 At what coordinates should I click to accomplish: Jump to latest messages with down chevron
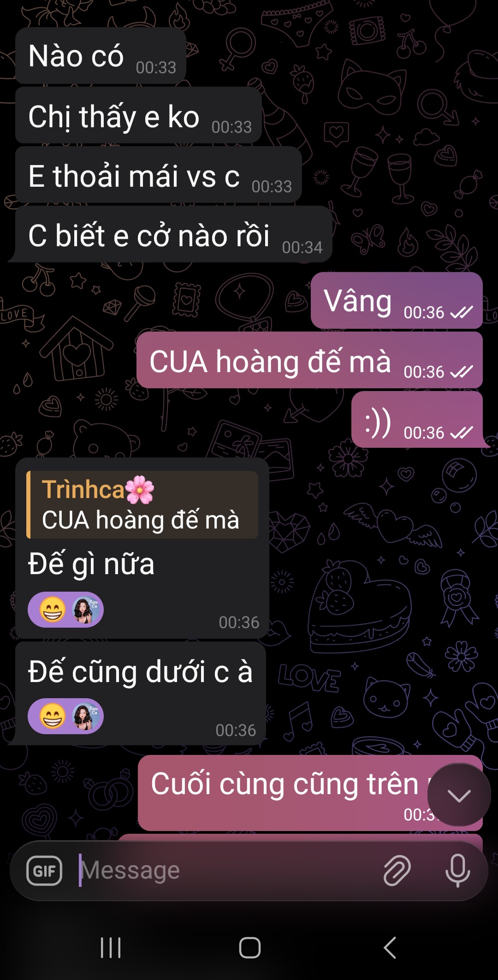tap(459, 795)
